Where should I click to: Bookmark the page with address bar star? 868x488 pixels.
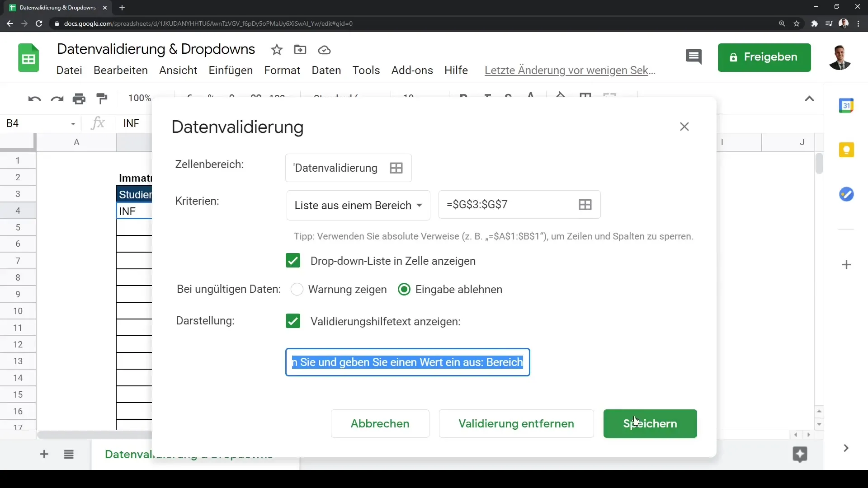coord(797,23)
